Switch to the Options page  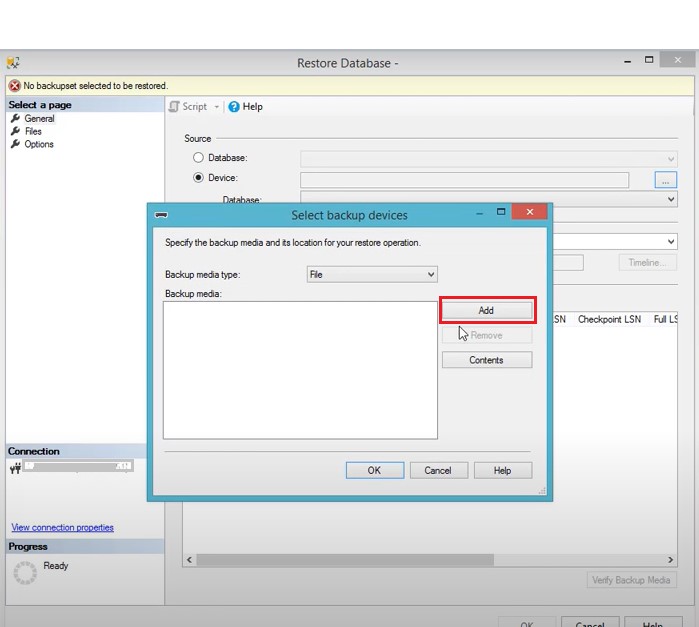[x=39, y=144]
